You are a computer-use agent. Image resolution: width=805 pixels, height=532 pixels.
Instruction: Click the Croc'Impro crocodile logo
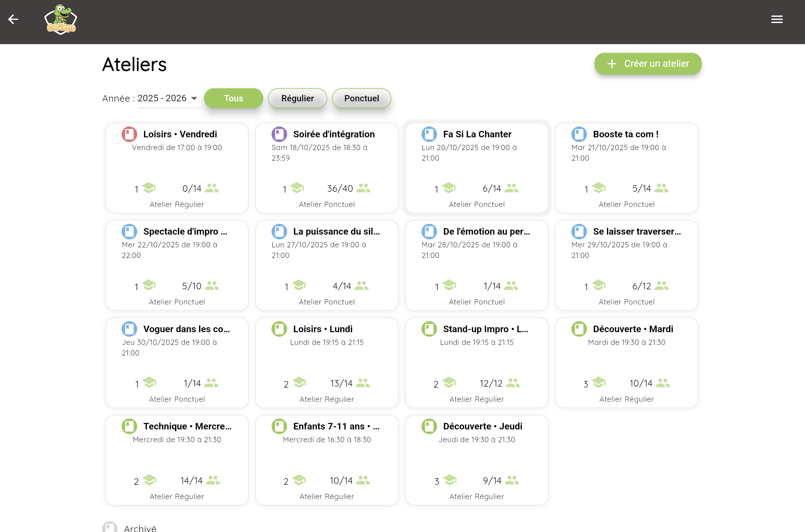pyautogui.click(x=61, y=20)
